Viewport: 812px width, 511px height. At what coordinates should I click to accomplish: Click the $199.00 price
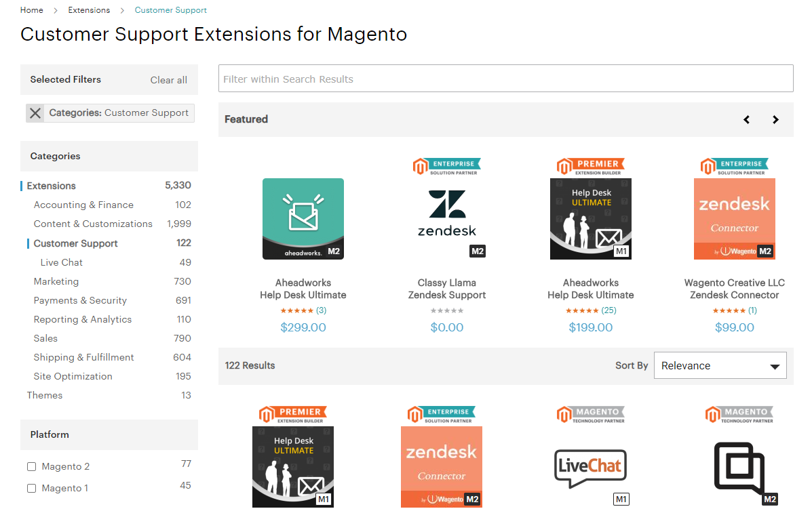tap(591, 327)
